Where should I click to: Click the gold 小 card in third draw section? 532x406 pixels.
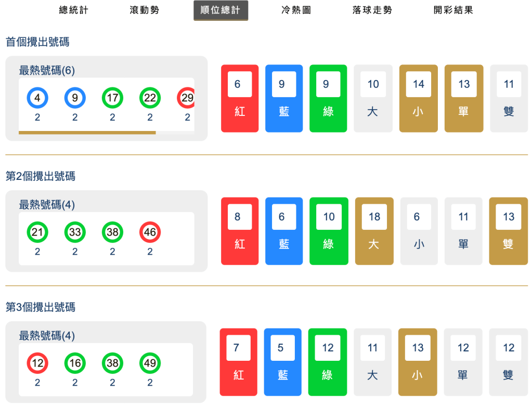418,361
